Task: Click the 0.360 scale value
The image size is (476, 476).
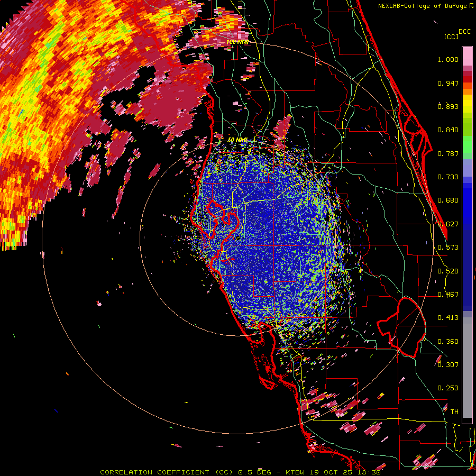Action: [x=448, y=342]
